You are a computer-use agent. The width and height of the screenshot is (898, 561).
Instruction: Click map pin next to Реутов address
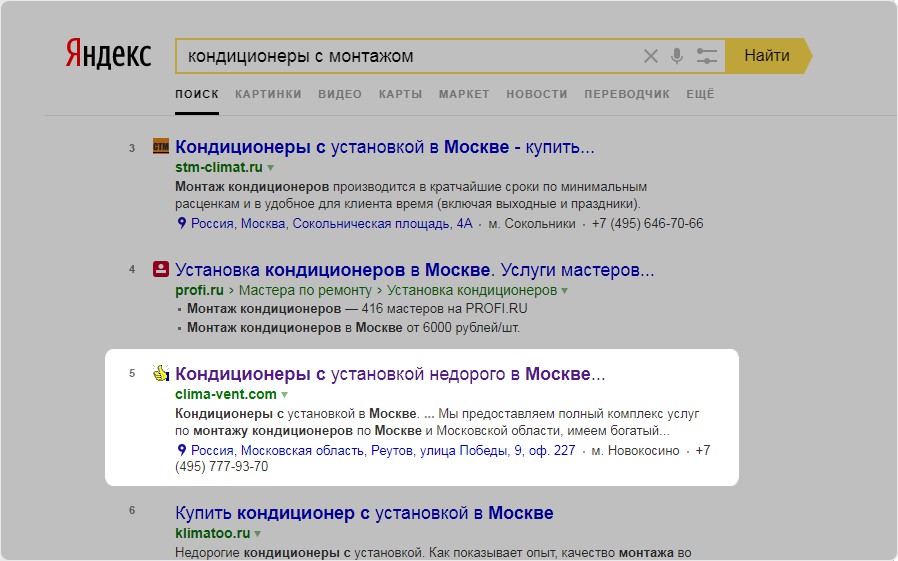[x=182, y=450]
